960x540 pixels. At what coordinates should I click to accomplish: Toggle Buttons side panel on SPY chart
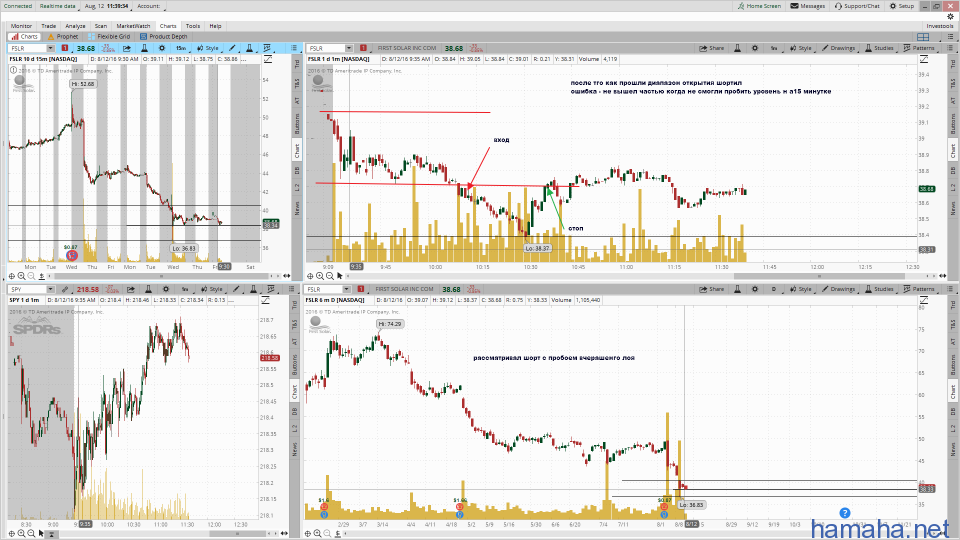294,365
